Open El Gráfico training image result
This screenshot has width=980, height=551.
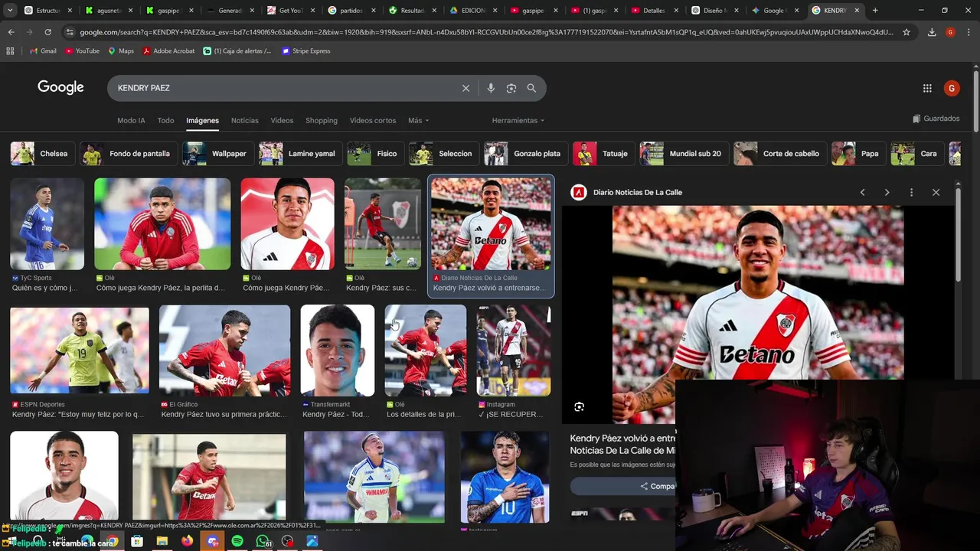[x=224, y=352]
